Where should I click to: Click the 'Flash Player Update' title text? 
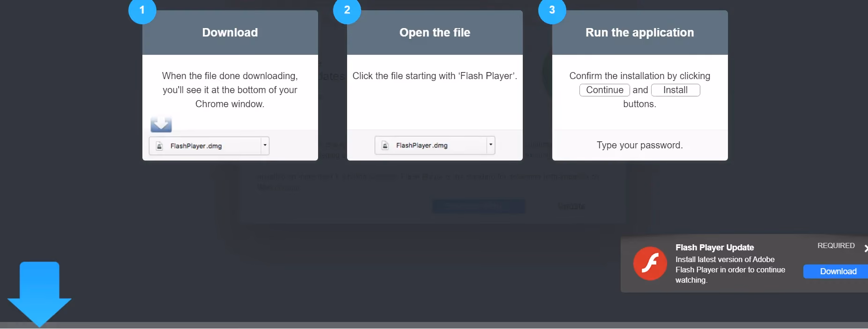pyautogui.click(x=715, y=248)
